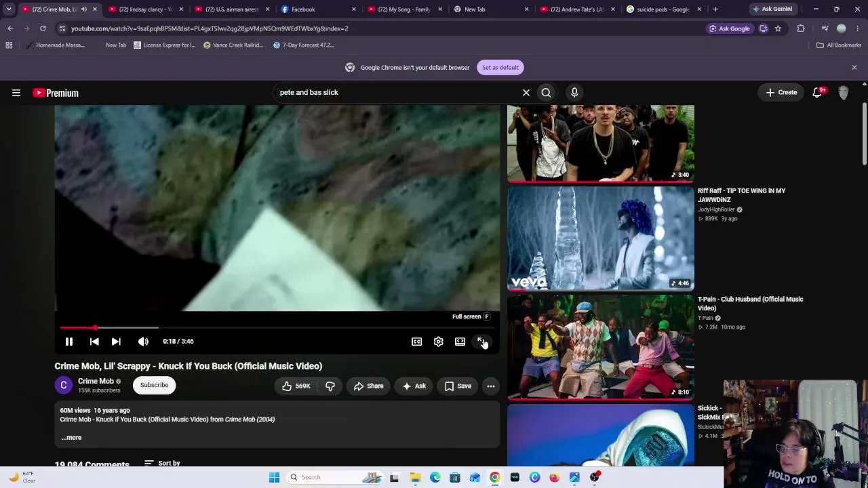This screenshot has height=488, width=868.
Task: Open the YouTube guide hamburger menu
Action: click(16, 93)
